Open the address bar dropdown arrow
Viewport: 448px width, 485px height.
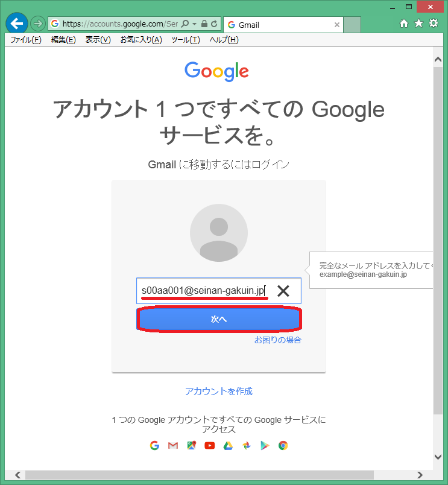coord(195,24)
